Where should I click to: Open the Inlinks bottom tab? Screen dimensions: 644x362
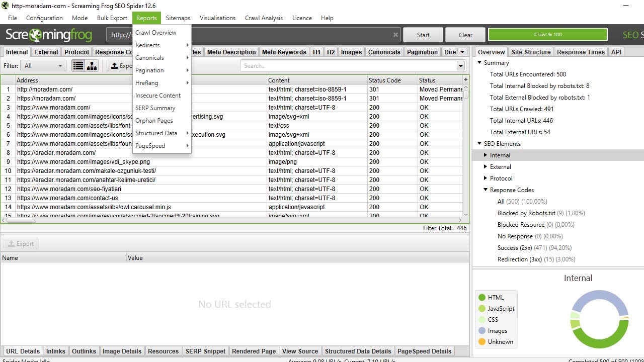click(55, 351)
